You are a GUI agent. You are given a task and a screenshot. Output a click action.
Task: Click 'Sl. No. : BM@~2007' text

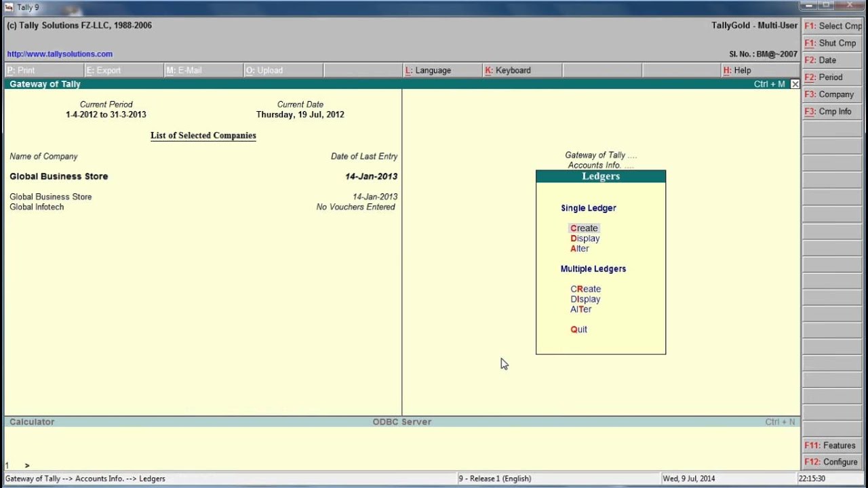pyautogui.click(x=764, y=54)
